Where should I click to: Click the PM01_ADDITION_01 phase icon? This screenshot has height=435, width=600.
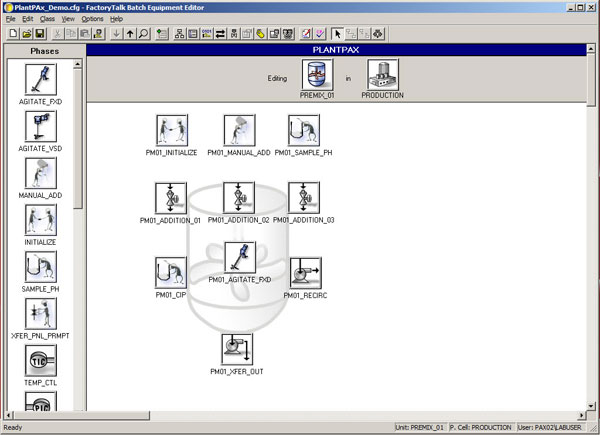[x=171, y=198]
